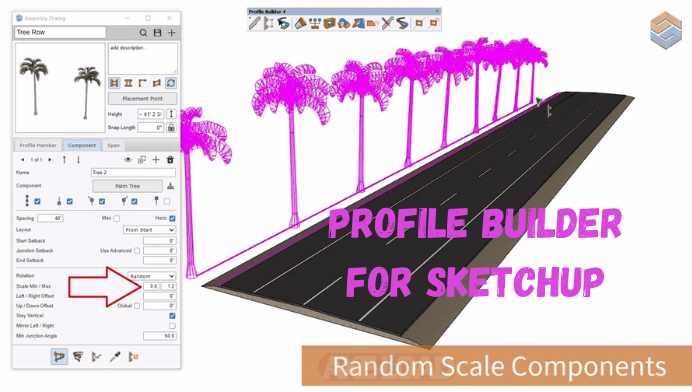The image size is (692, 392).
Task: Open the first Profile Builder 4 toolbar tool
Action: pyautogui.click(x=254, y=23)
